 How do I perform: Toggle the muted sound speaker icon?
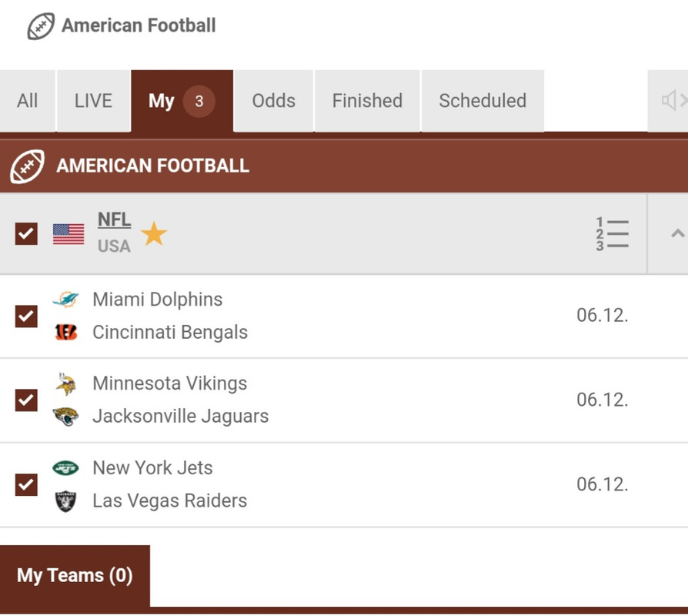point(673,101)
